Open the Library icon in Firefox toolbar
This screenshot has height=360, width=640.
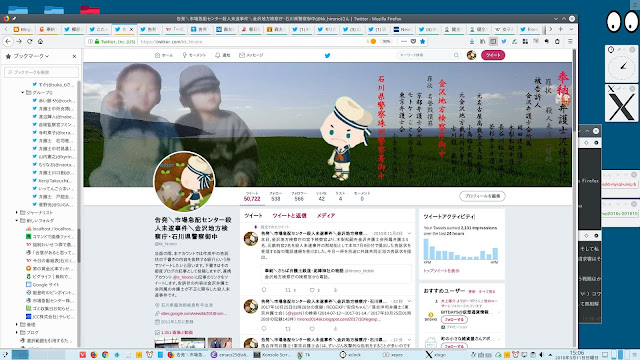[x=482, y=41]
